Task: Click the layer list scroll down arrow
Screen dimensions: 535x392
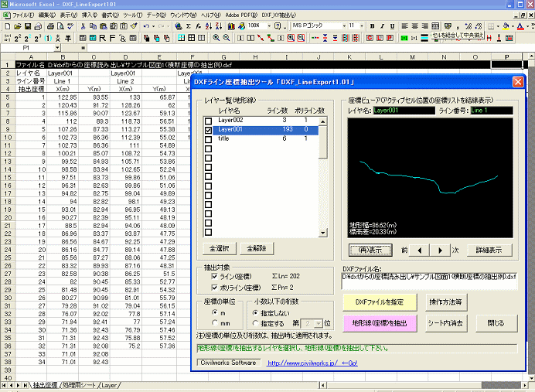Action: tap(322, 233)
